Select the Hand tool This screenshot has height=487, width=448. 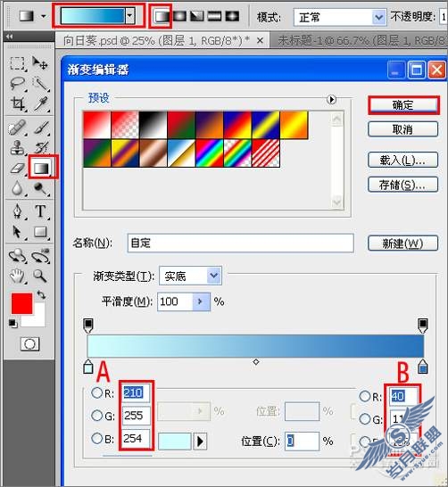click(17, 276)
